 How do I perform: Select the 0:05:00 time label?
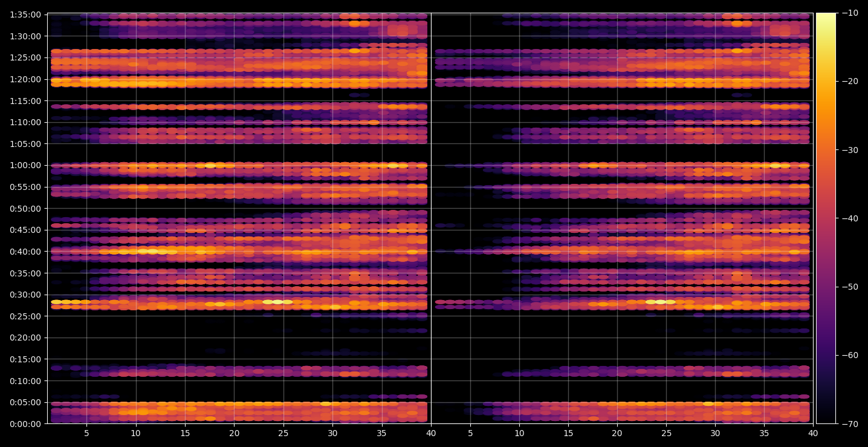(25, 402)
